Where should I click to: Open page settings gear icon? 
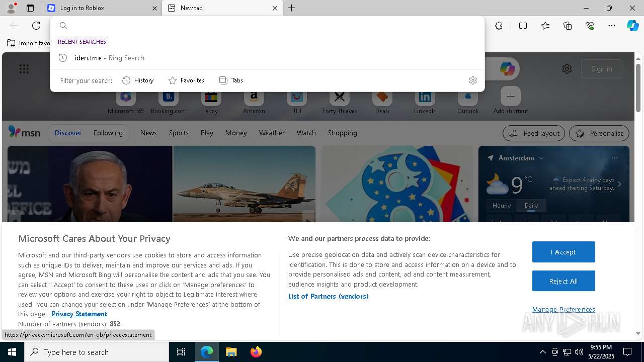click(567, 69)
